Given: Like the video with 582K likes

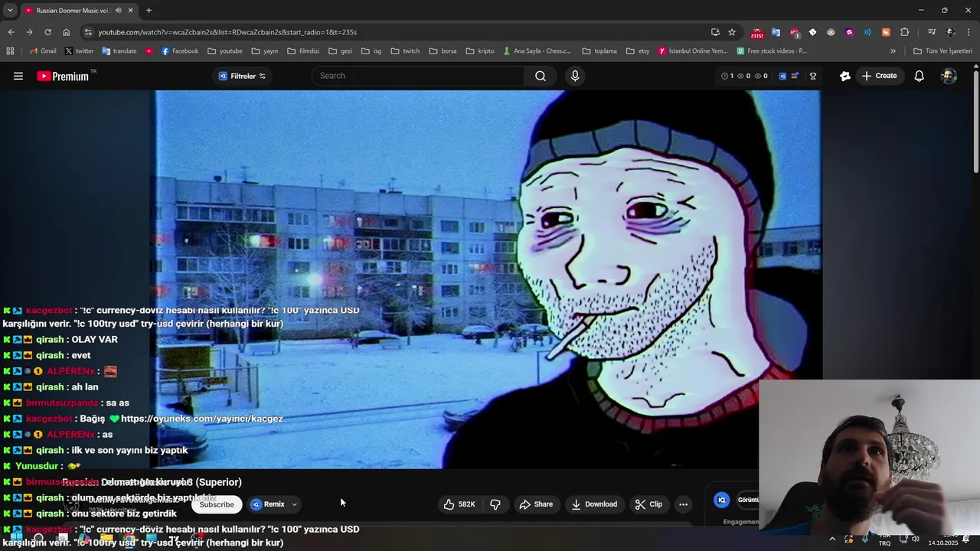Looking at the screenshot, I should [x=459, y=504].
